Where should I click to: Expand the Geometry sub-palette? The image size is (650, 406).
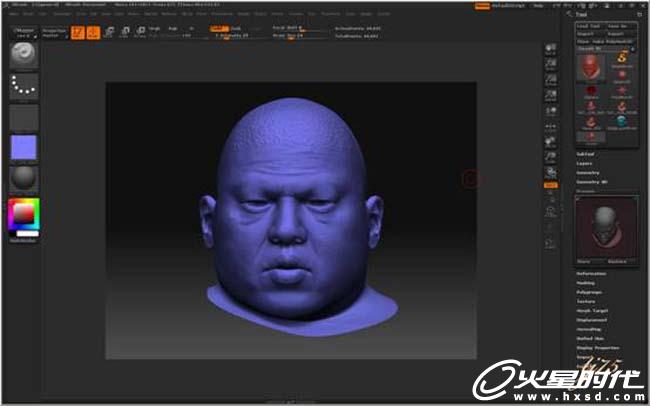tap(588, 173)
